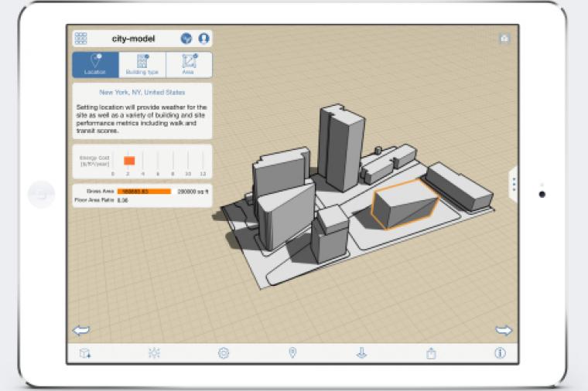
Task: Tap the location pin in bottom toolbar
Action: point(292,353)
